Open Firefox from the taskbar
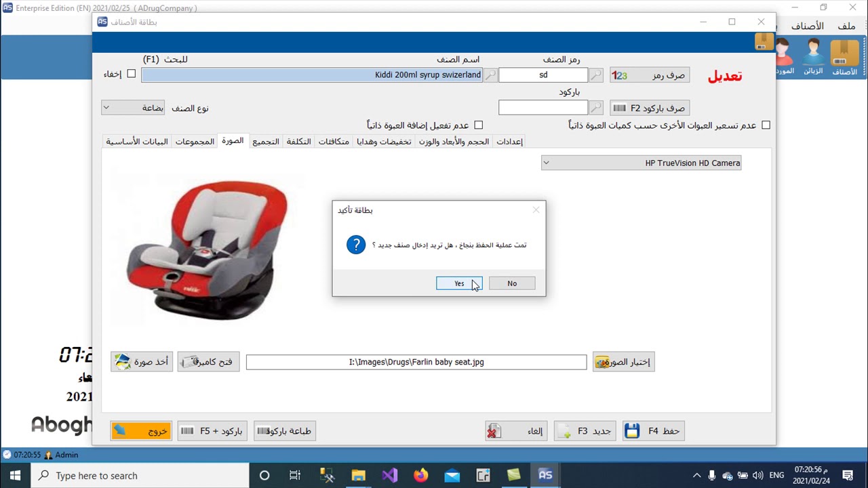Viewport: 868px width, 488px height. point(420,475)
